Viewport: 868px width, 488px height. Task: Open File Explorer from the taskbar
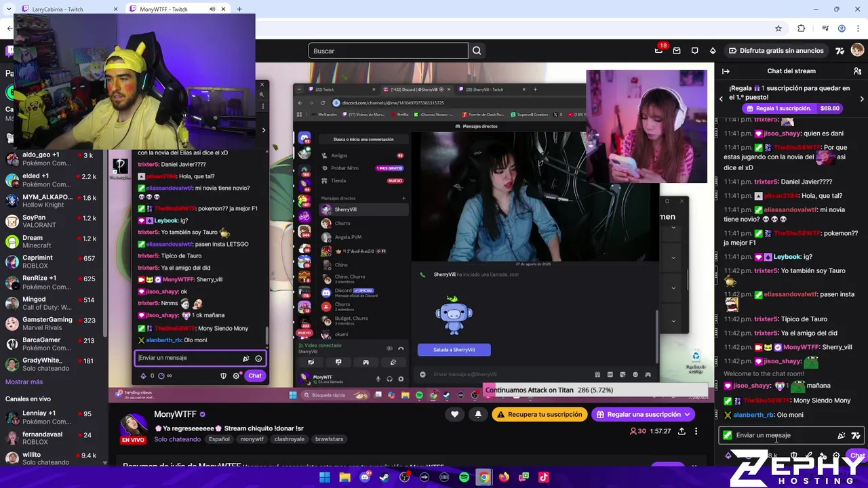click(344, 477)
